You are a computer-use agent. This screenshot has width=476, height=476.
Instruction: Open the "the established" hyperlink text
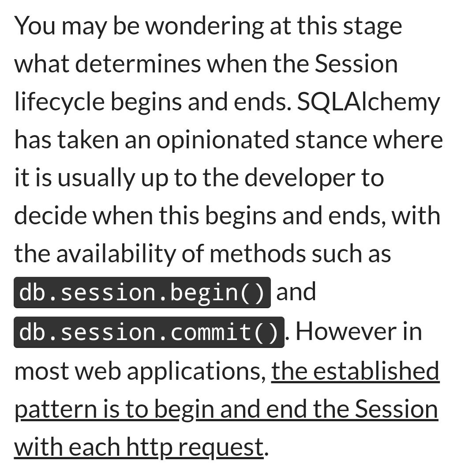point(355,371)
